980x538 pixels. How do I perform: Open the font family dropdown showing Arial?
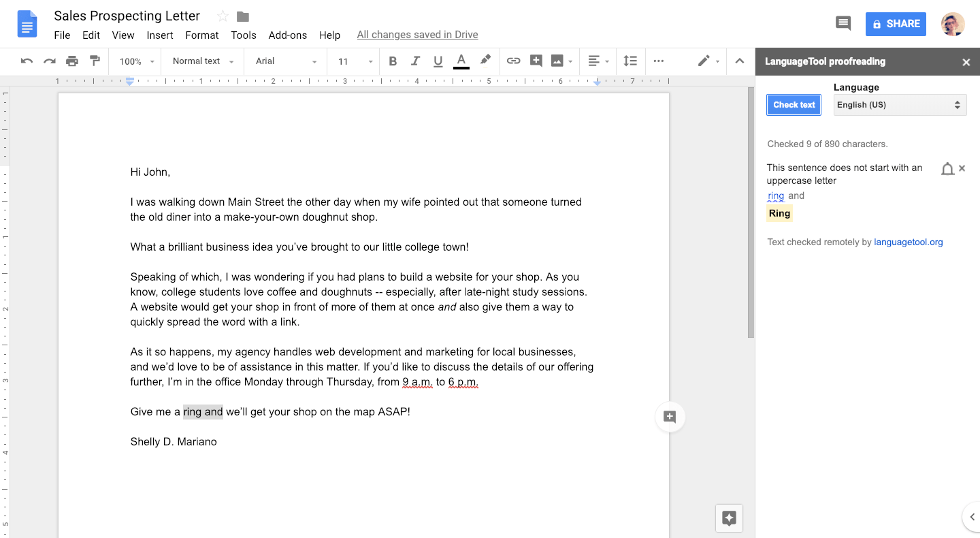pyautogui.click(x=284, y=61)
